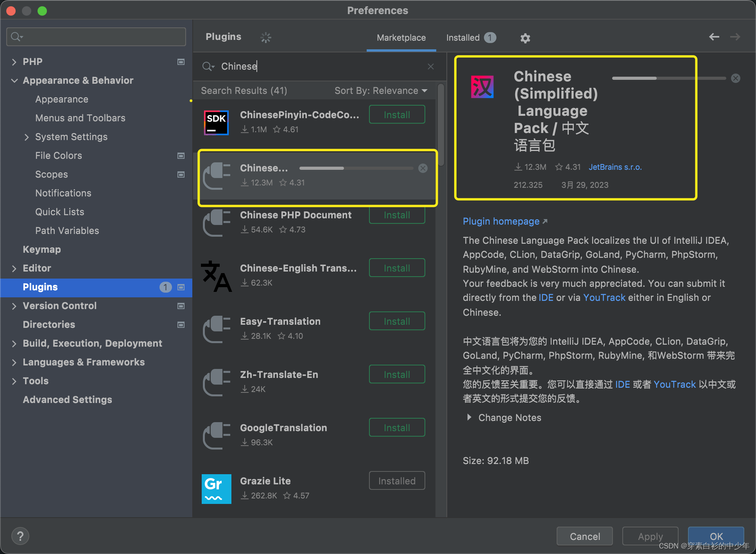The height and width of the screenshot is (554, 756).
Task: Select the ChinesePinyin-CodeCompletionHelper SDK icon
Action: point(216,122)
